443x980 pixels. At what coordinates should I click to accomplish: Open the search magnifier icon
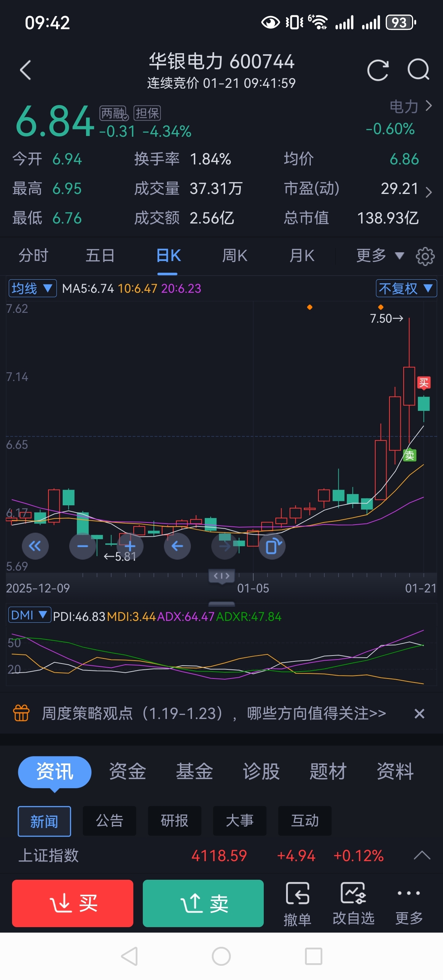tap(418, 70)
